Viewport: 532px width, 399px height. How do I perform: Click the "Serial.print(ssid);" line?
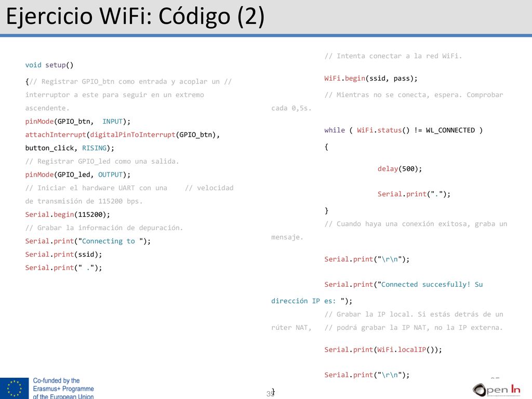(63, 255)
